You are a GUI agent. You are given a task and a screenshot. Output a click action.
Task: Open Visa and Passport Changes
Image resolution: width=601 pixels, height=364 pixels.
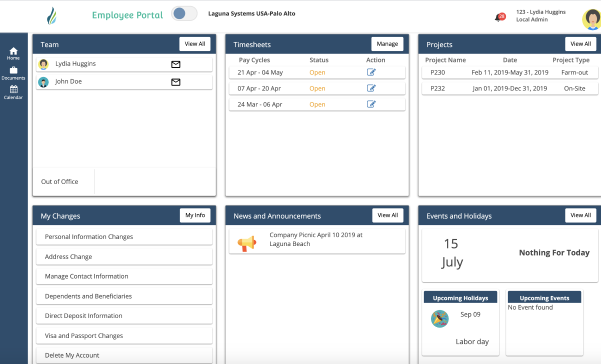124,336
